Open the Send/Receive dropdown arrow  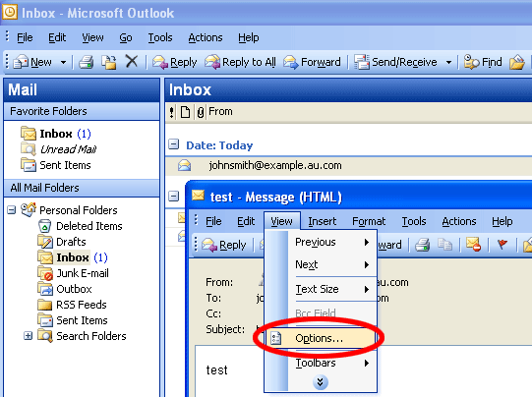[x=448, y=62]
